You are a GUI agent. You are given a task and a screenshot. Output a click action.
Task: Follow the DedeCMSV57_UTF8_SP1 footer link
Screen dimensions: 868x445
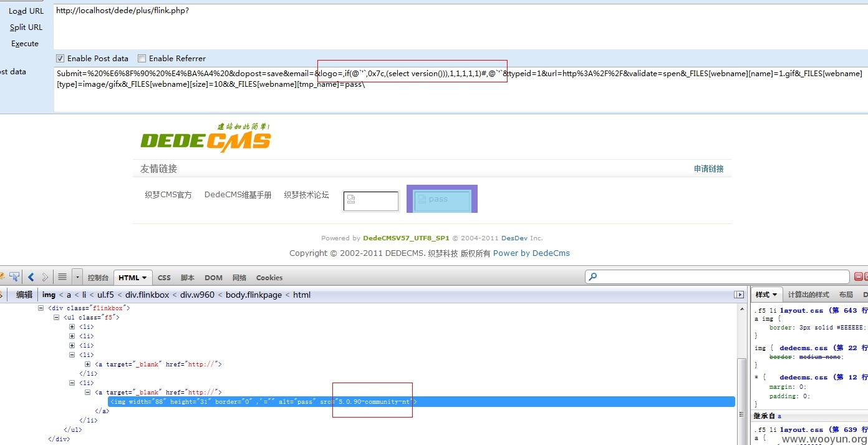[406, 238]
